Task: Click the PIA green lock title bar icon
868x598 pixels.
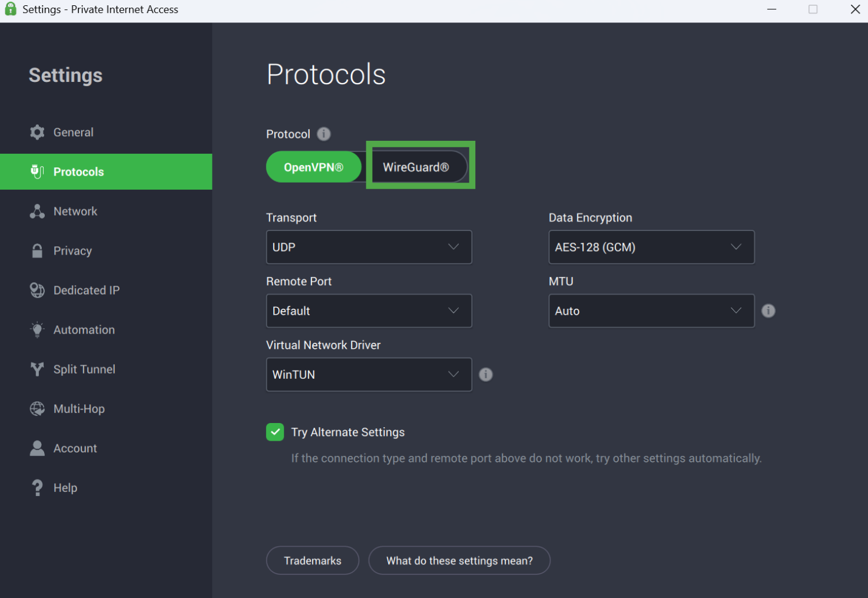Action: click(11, 9)
